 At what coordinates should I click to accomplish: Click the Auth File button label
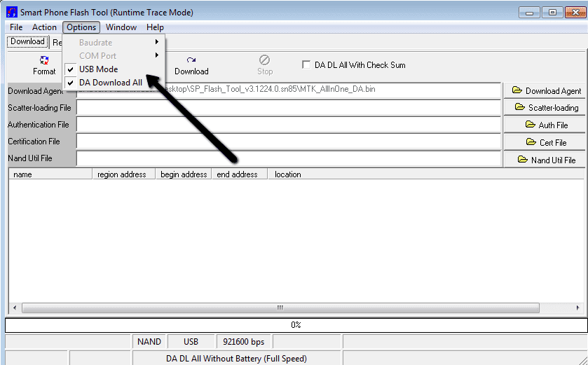(x=553, y=125)
